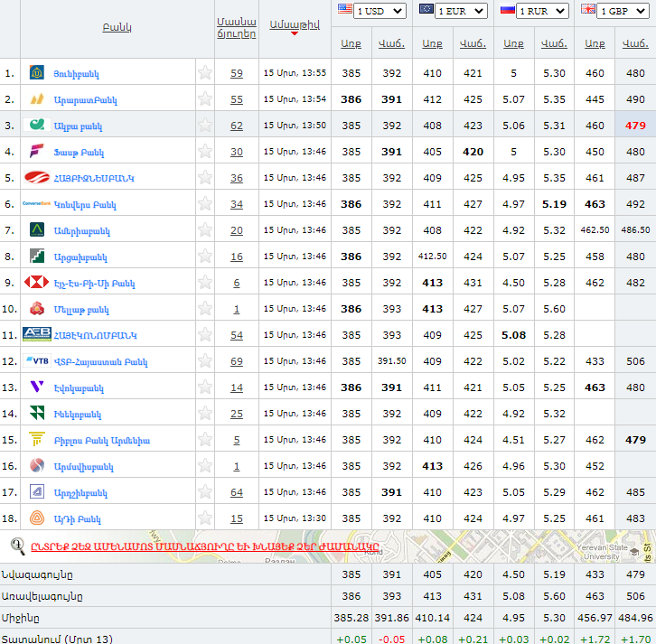Click the 385.28 average USD buy value
This screenshot has width=656, height=644.
coord(351,618)
